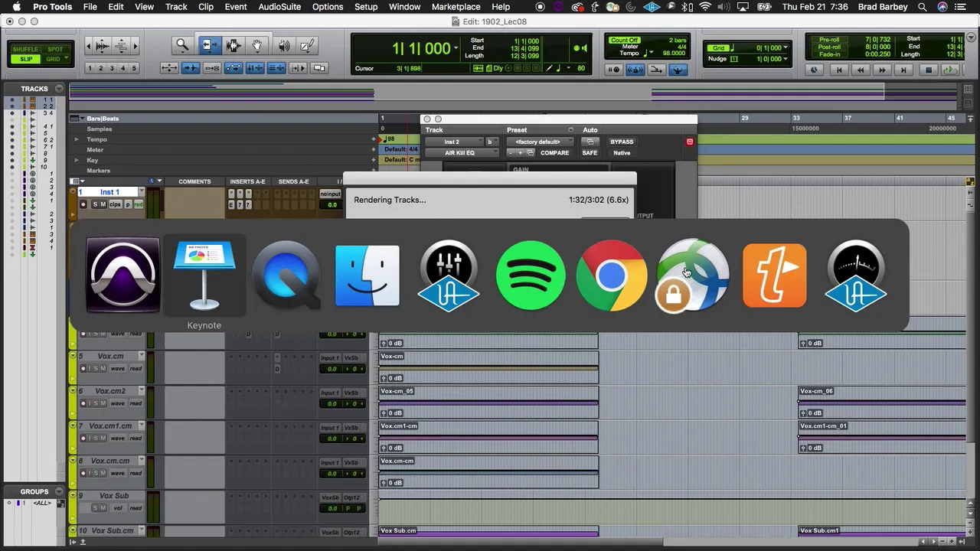The height and width of the screenshot is (551, 980).
Task: Expand the Key ruler
Action: click(x=77, y=161)
